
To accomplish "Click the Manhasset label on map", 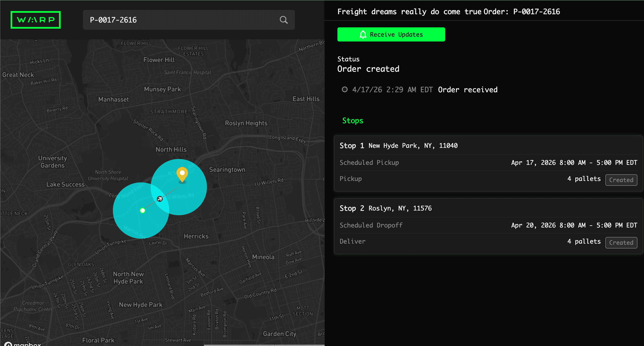I will [113, 100].
